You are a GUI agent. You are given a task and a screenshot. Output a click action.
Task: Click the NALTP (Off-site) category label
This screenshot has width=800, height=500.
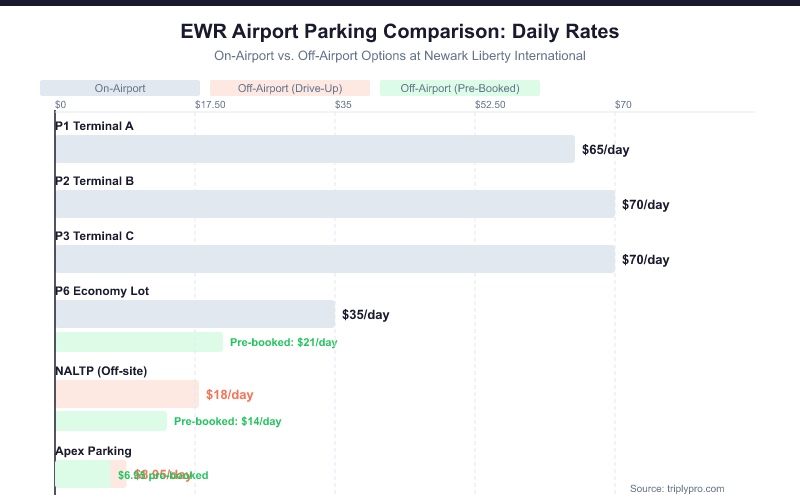[x=101, y=371]
